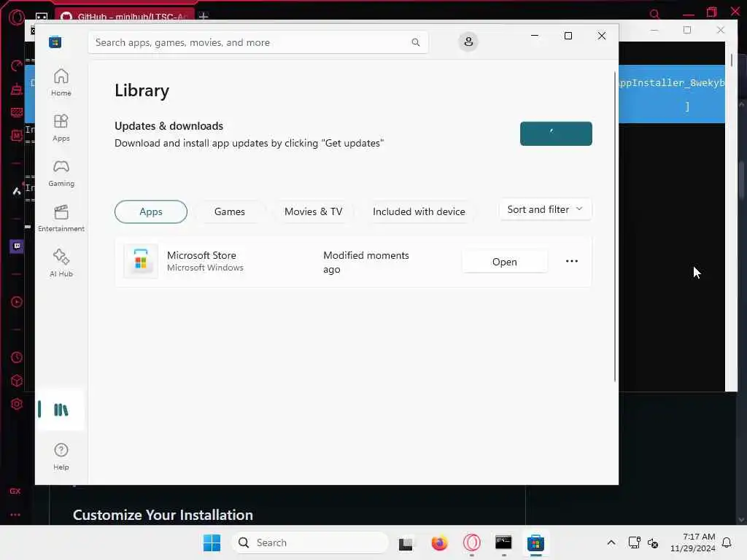Click the Microsoft Store logo icon
747x560 pixels.
[x=55, y=42]
